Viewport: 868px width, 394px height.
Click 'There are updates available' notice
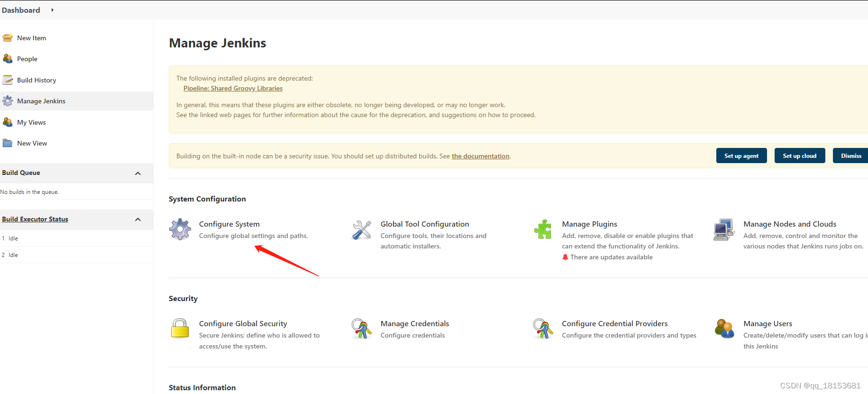pyautogui.click(x=612, y=257)
